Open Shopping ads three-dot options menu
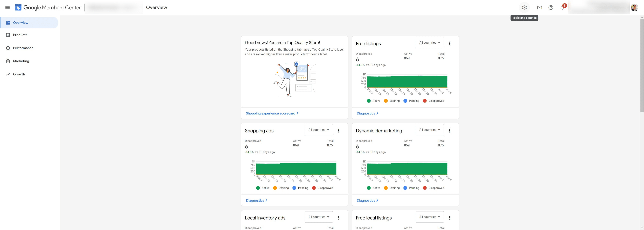Viewport: 644px width, 230px height. tap(338, 131)
